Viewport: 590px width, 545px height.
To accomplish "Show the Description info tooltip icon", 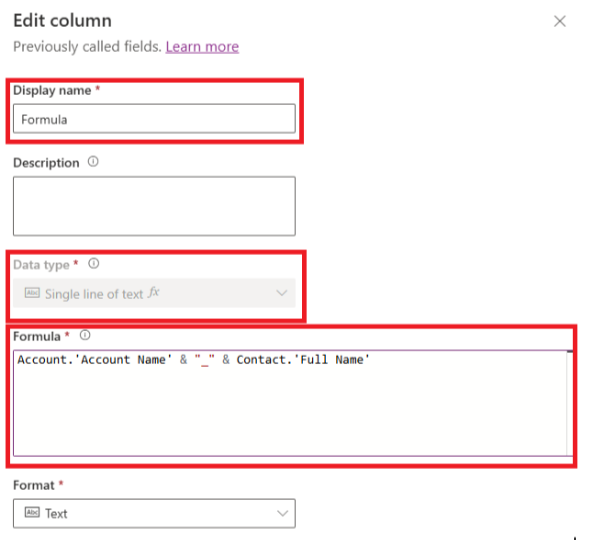I will pos(93,162).
